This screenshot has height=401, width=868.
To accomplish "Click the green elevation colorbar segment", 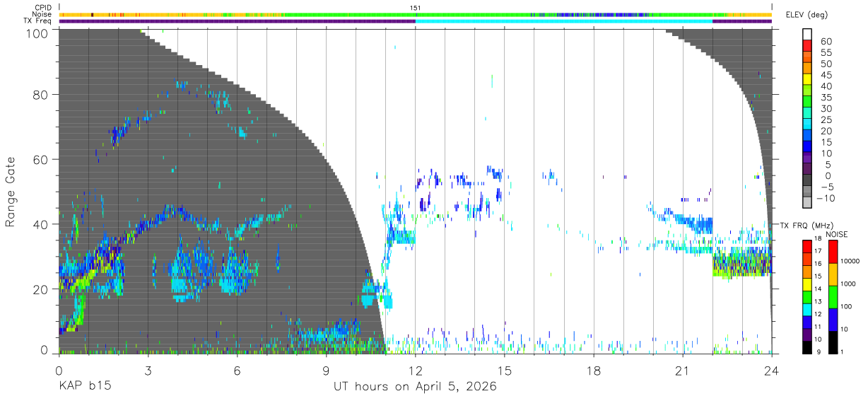I will pyautogui.click(x=807, y=102).
